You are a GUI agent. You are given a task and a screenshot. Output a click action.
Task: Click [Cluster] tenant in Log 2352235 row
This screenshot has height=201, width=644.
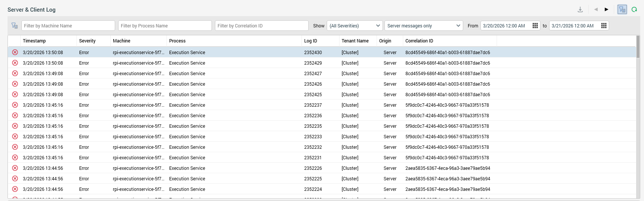350,126
